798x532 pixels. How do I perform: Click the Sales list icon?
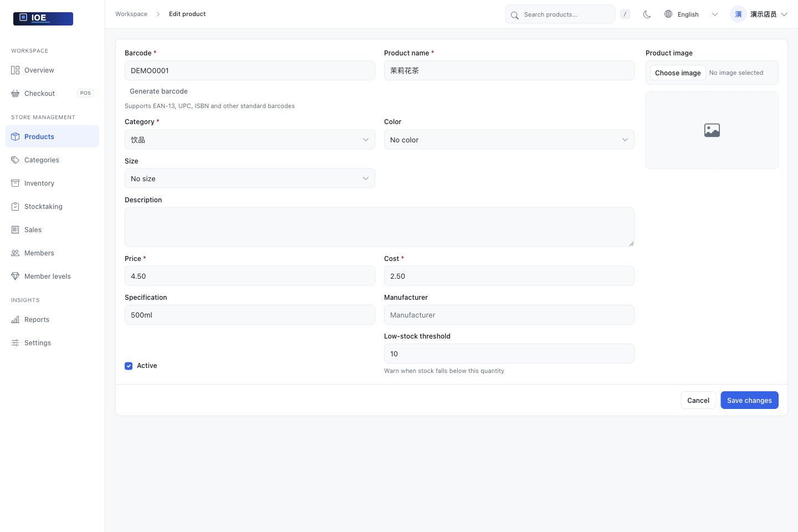[16, 230]
